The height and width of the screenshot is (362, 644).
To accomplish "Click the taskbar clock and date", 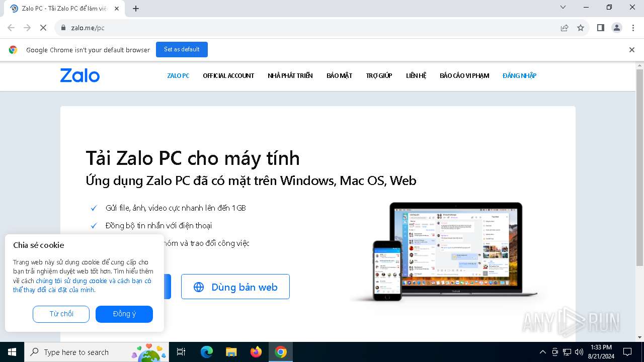I will click(601, 352).
